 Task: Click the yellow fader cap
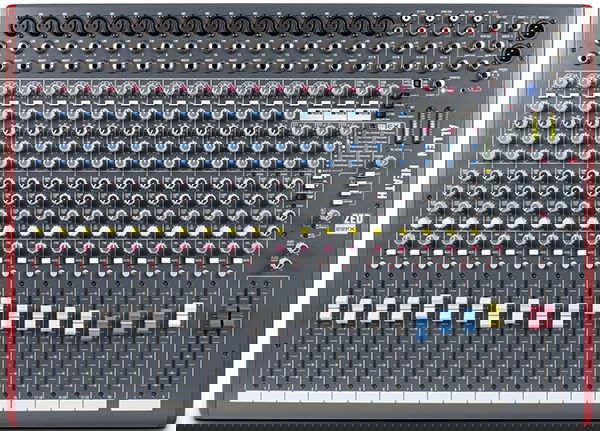(x=494, y=315)
